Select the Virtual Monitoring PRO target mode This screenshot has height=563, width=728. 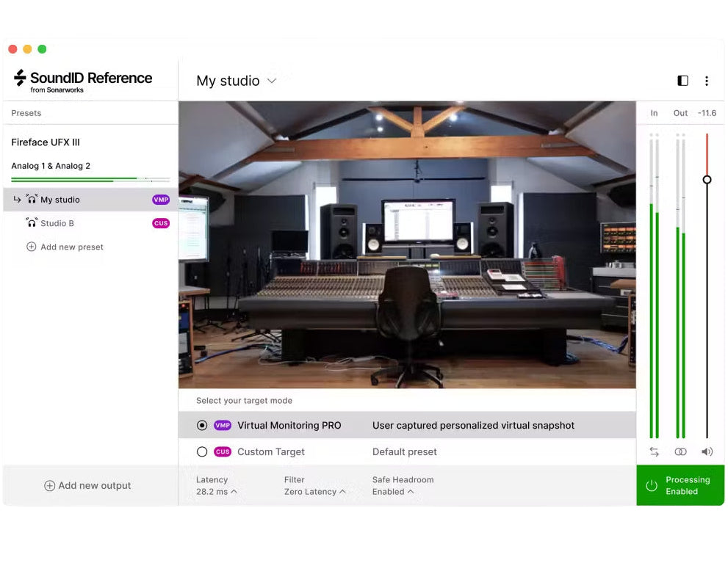[202, 425]
